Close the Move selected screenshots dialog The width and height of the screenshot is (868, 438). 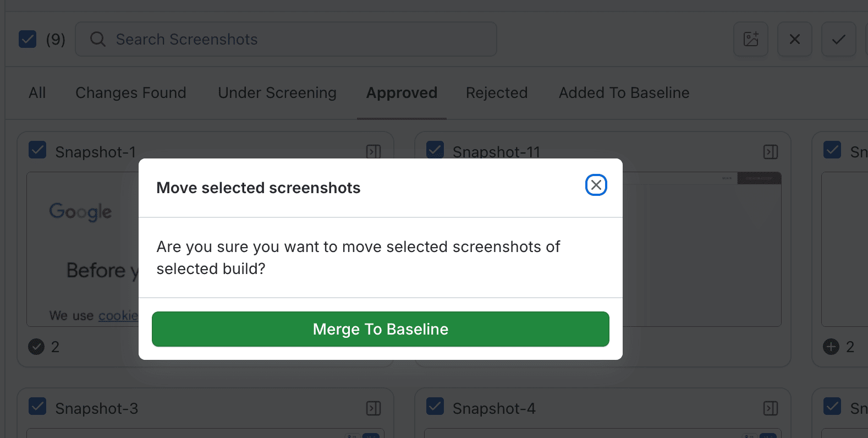click(596, 185)
